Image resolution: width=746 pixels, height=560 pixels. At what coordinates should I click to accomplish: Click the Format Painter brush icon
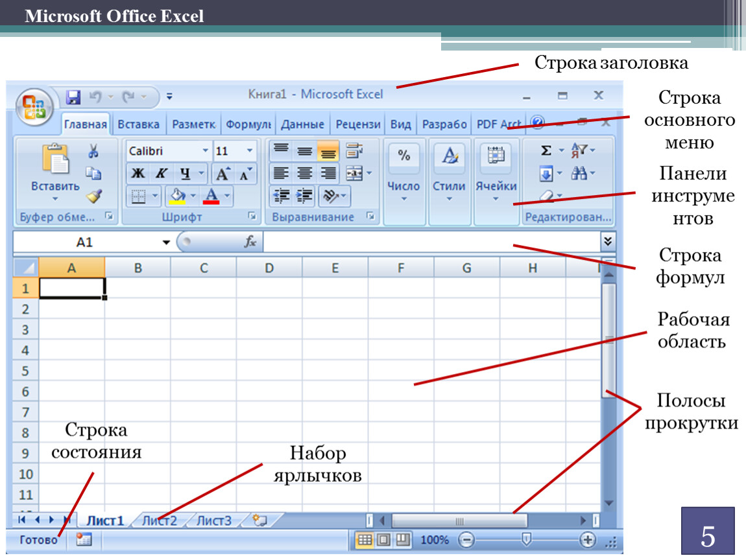click(x=94, y=195)
